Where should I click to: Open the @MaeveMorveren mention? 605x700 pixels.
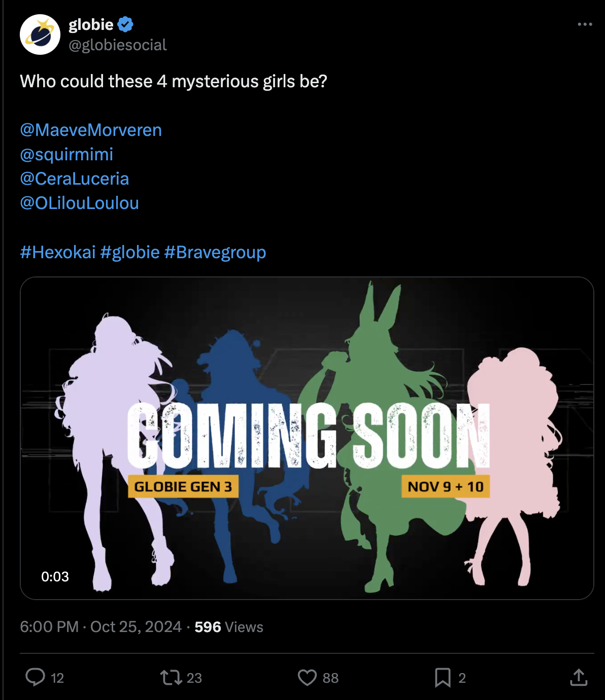tap(91, 130)
